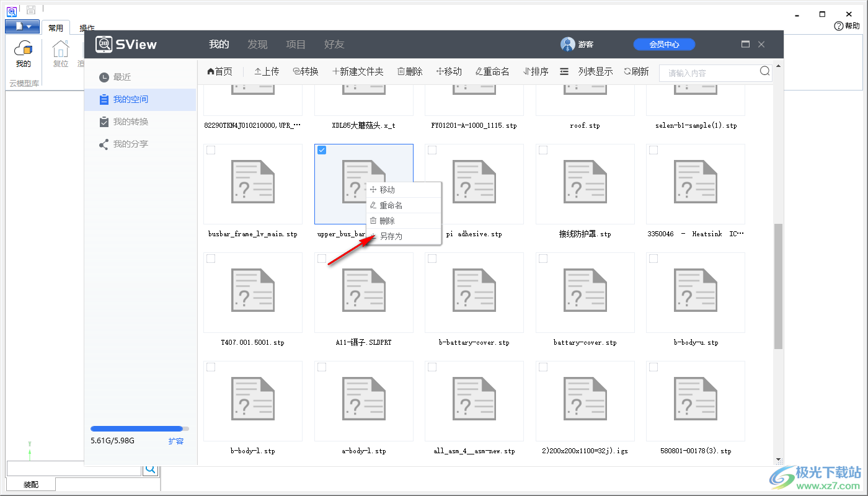868x496 pixels.
Task: Choose 重命名 in the context menu
Action: pos(404,205)
